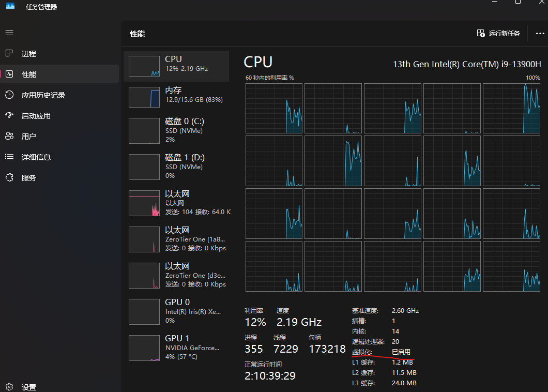Select the CPU performance thumbnail graph

click(144, 66)
